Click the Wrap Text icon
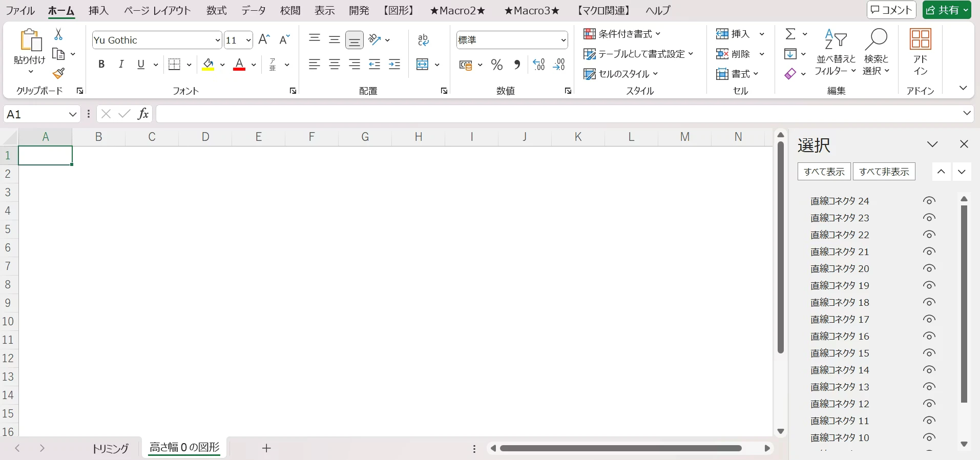The image size is (980, 460). point(423,39)
